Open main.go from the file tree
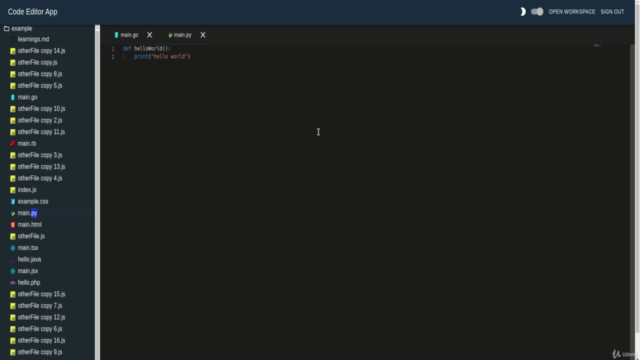Viewport: 640px width, 360px height. [x=27, y=97]
